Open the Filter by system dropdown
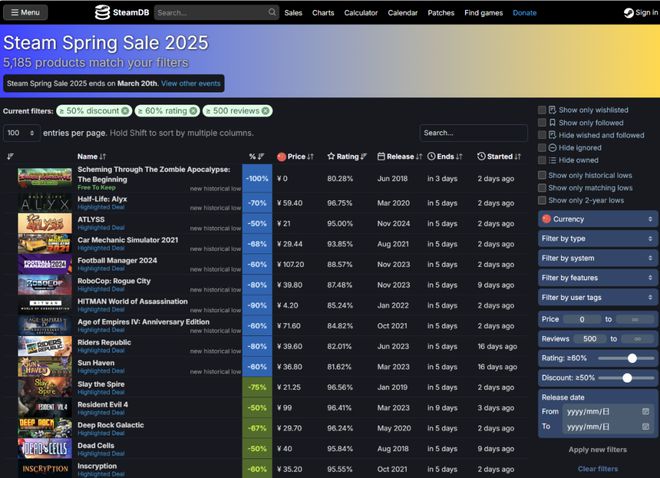This screenshot has height=478, width=660. point(598,258)
